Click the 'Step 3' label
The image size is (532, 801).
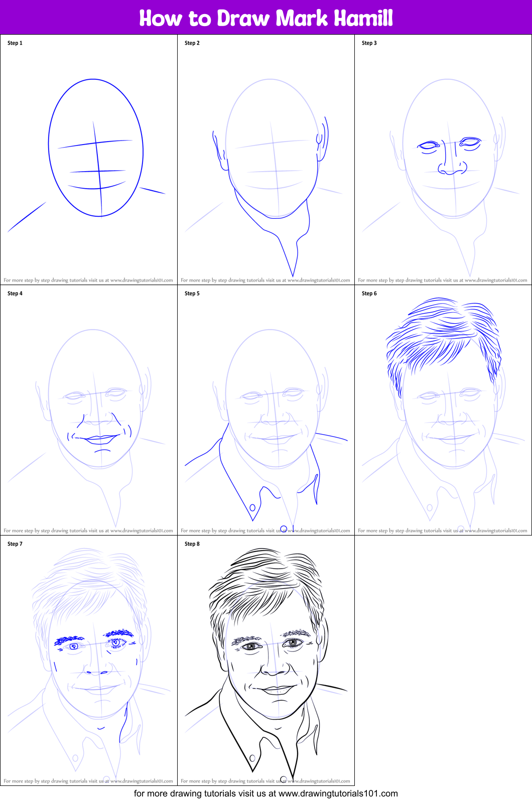369,43
